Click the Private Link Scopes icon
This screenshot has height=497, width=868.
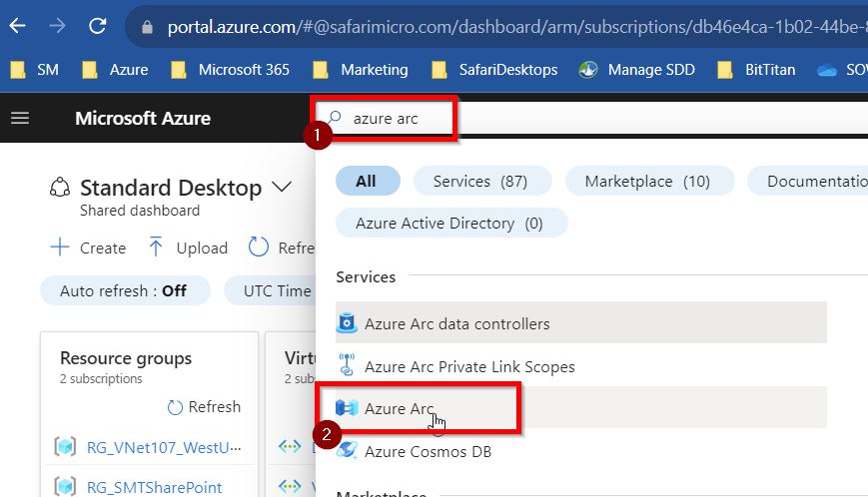click(347, 365)
